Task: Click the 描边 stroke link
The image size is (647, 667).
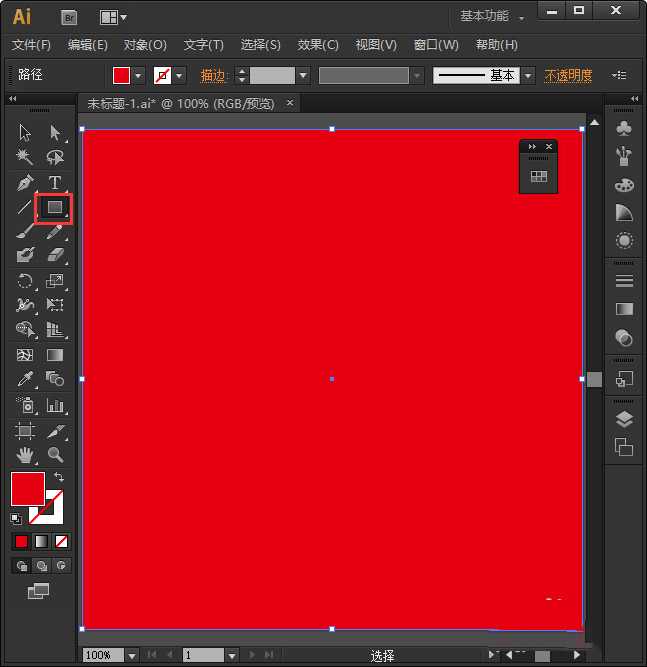Action: (x=213, y=76)
